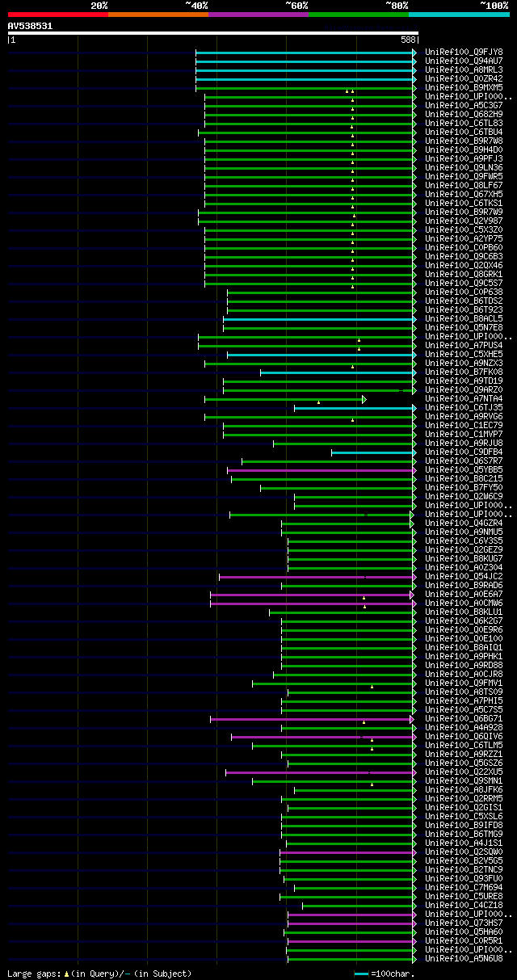The width and height of the screenshot is (517, 980).
Task: Select label UniRef100_A7PUS4
Action: 464,345
